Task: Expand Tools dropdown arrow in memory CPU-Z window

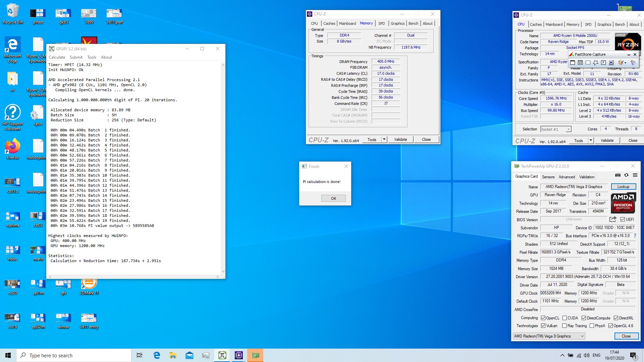Action: click(384, 139)
